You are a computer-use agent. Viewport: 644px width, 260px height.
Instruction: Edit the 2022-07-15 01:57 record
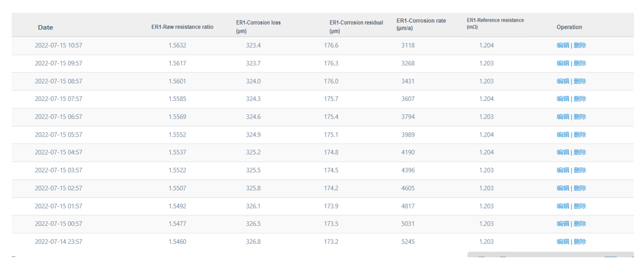tap(563, 206)
